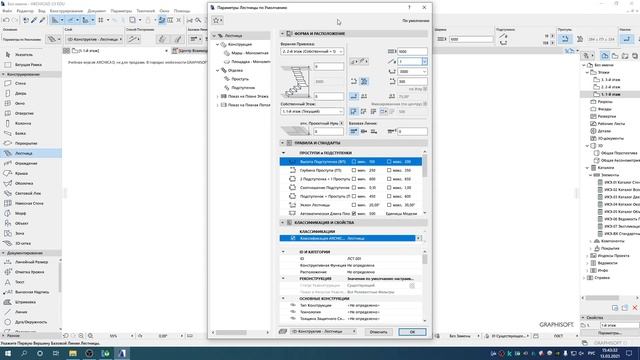640x360 pixels.
Task: Select the Beam (Балка) tool
Action: pos(20,133)
